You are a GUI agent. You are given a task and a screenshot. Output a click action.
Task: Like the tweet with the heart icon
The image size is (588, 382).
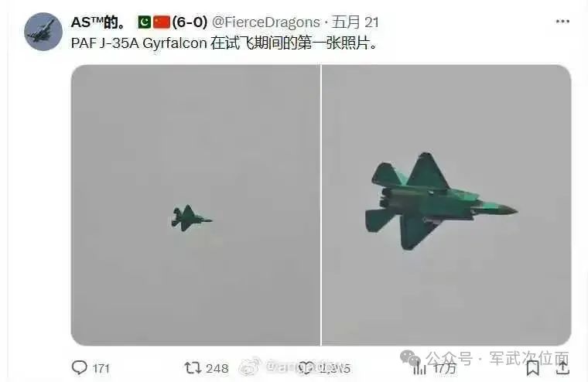(306, 368)
